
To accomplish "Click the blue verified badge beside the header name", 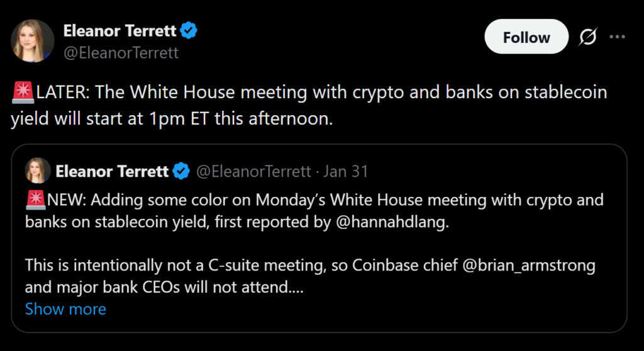I will click(189, 30).
